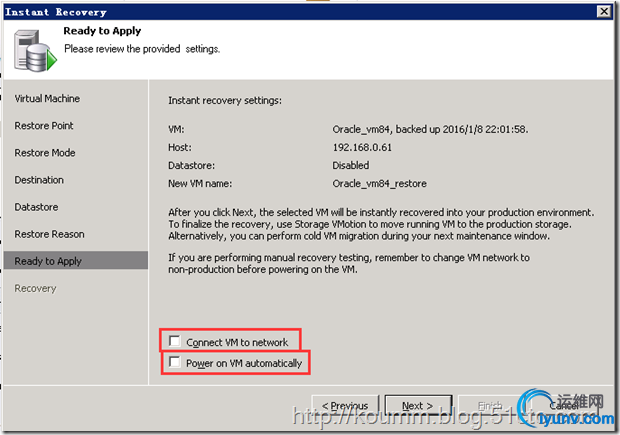Click the new VM name Oracle_vm84_restore
The height and width of the screenshot is (435, 620).
pos(380,183)
